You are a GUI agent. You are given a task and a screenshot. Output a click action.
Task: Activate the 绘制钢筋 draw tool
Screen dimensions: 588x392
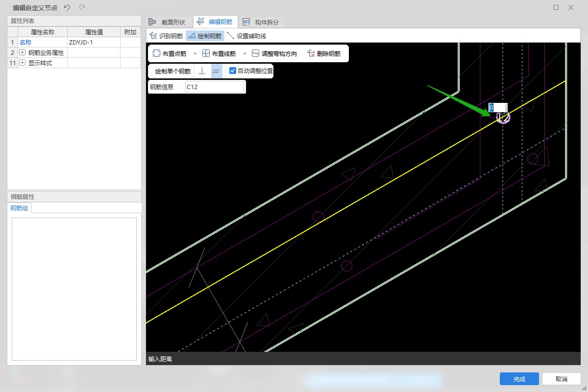[205, 36]
